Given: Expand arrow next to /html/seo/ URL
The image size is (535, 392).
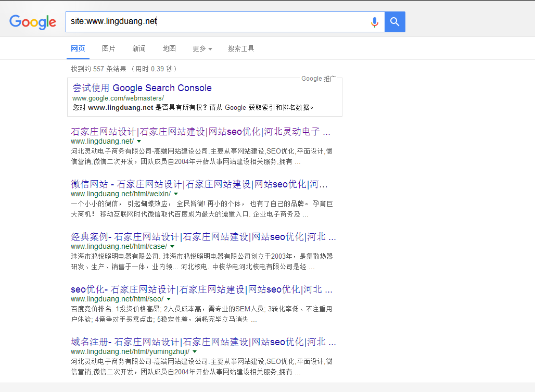Looking at the screenshot, I should point(169,299).
